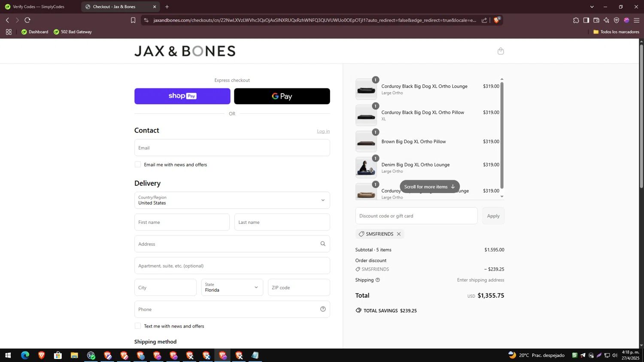Screen dimensions: 644x362
Task: Open Microsoft Edge from the taskbar
Action: 25,355
